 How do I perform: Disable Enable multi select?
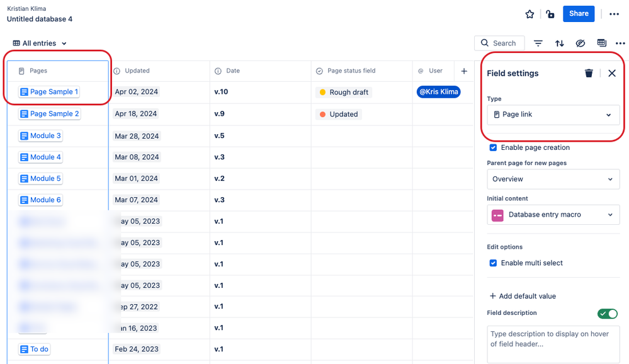[493, 263]
